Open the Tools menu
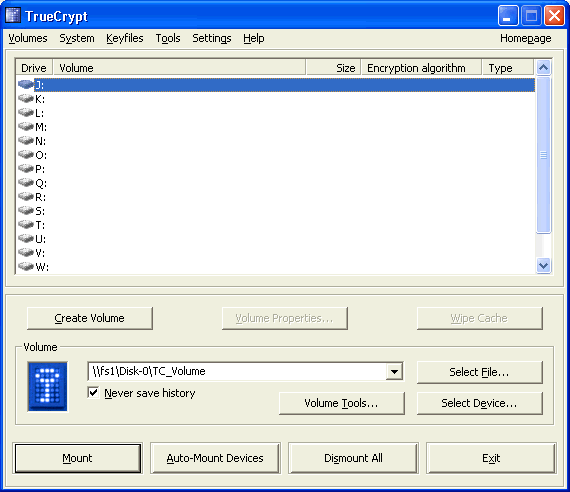Screen dimensions: 570x492 point(168,38)
